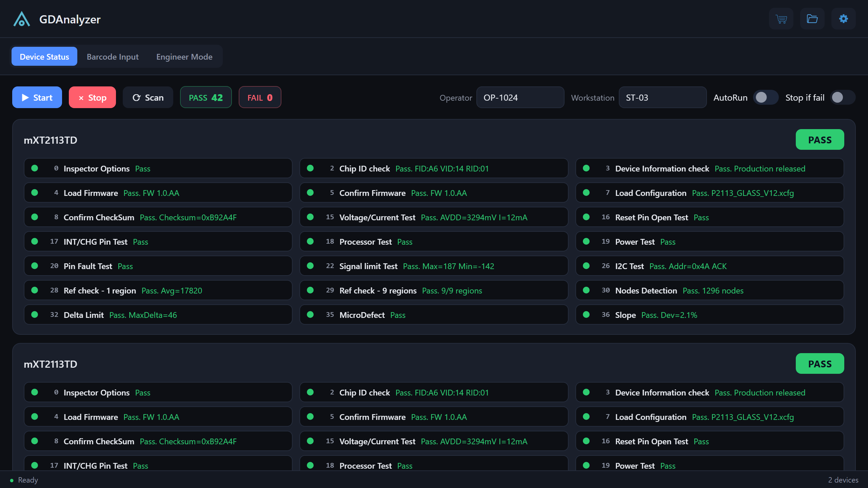The image size is (868, 488).
Task: Toggle the Stop if fail switch
Action: pyautogui.click(x=842, y=98)
